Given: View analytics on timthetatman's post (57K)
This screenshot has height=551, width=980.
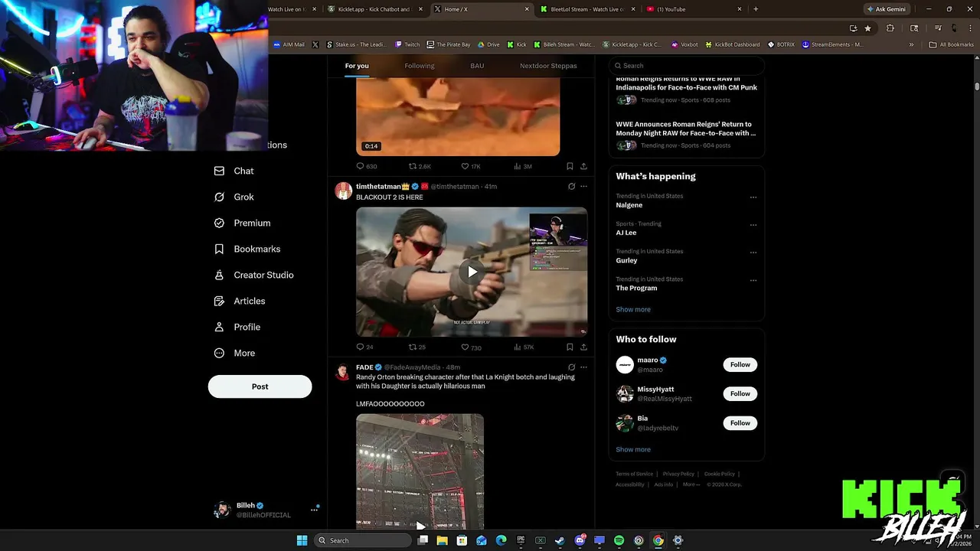Looking at the screenshot, I should click(x=523, y=347).
